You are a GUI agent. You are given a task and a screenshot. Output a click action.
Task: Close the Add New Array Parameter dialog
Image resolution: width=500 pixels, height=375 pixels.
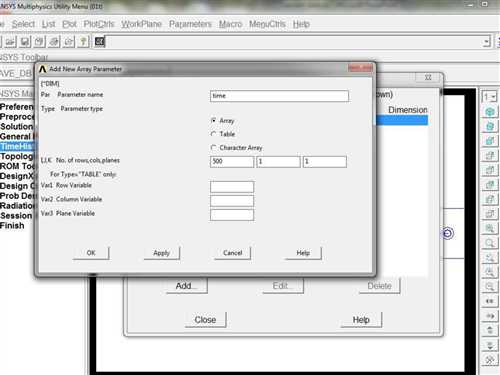(x=360, y=68)
